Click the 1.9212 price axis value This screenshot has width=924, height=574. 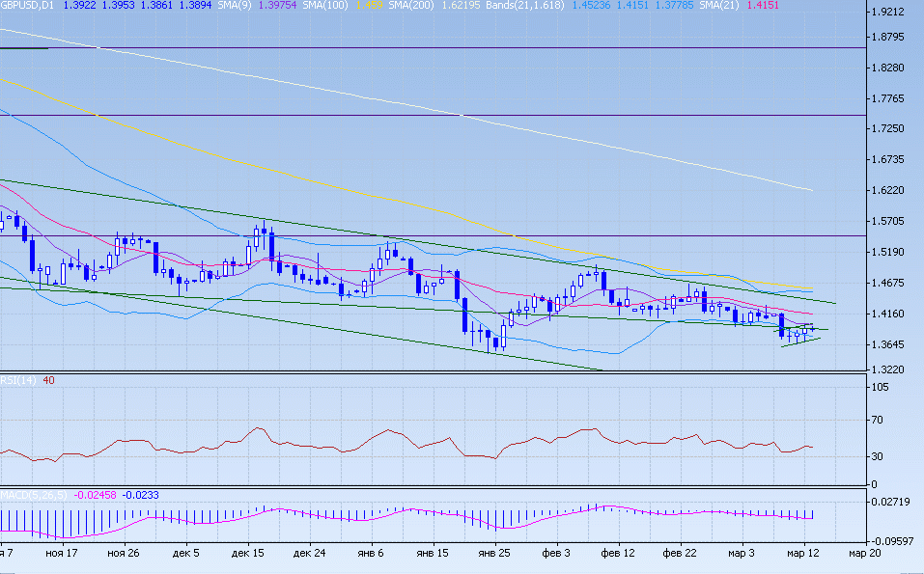point(885,13)
